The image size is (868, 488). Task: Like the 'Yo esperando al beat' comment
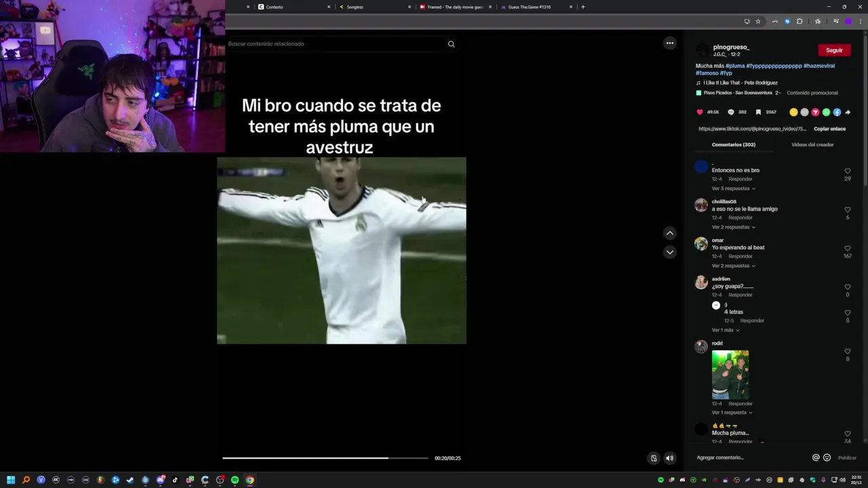click(x=848, y=249)
